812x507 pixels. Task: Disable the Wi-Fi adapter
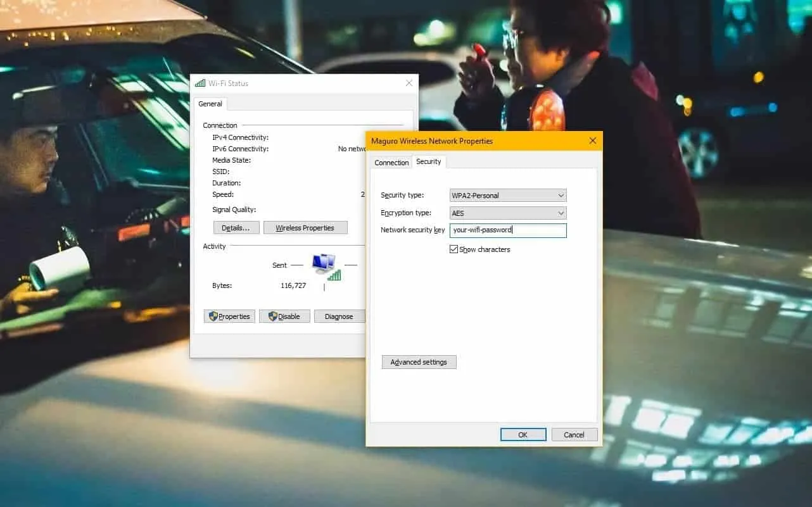point(284,316)
